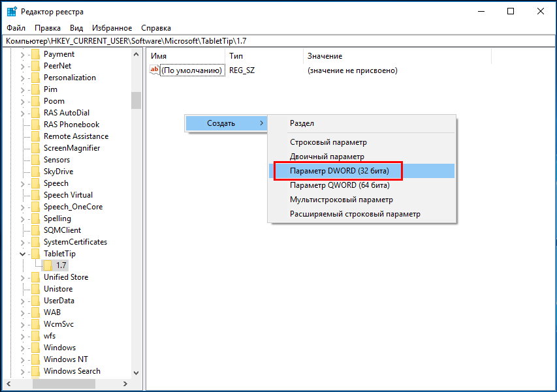Viewport: 557px width, 392px height.
Task: Click the wfs folder icon
Action: 35,336
